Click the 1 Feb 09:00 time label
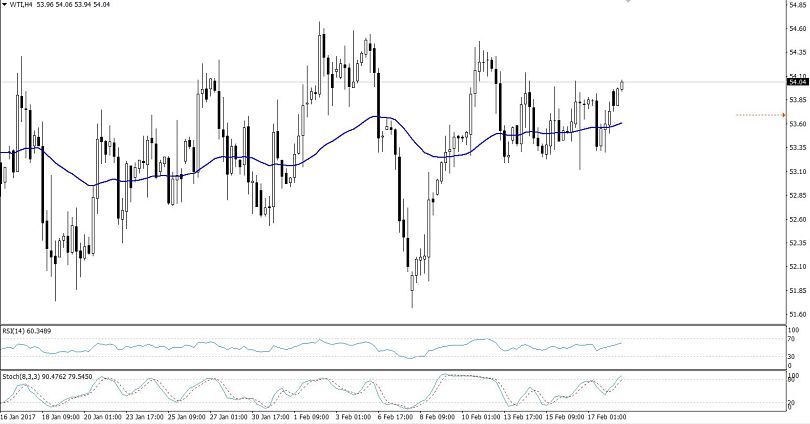Screen dimensions: 810x424 pyautogui.click(x=311, y=417)
